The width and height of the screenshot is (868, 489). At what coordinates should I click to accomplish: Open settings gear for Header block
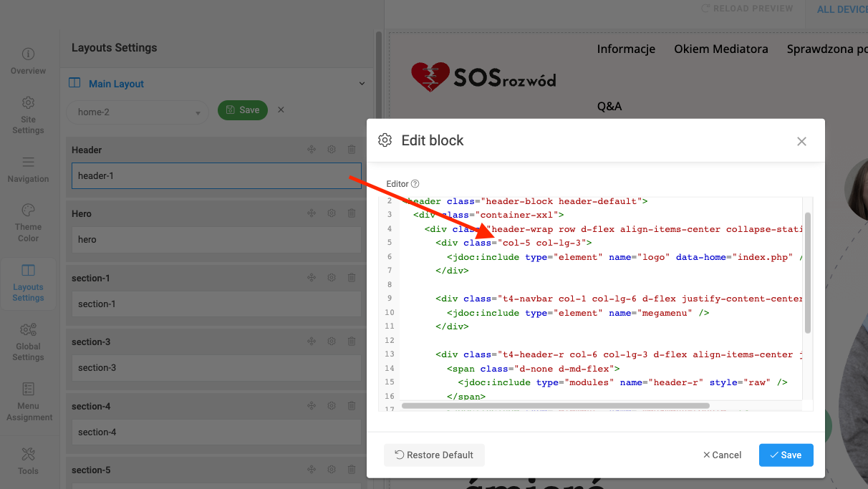[x=332, y=150]
